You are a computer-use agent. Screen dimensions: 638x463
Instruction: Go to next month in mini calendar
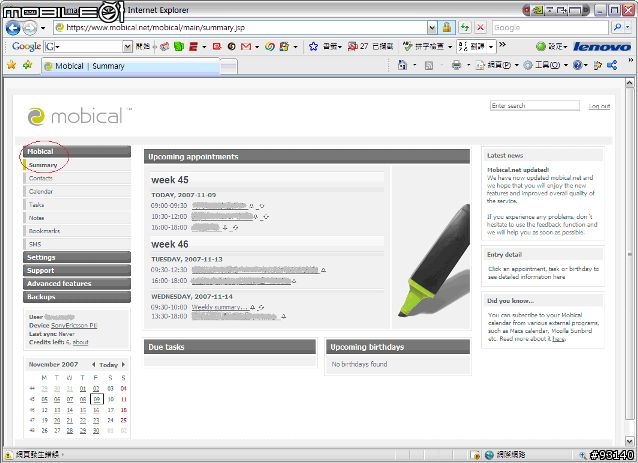(123, 365)
